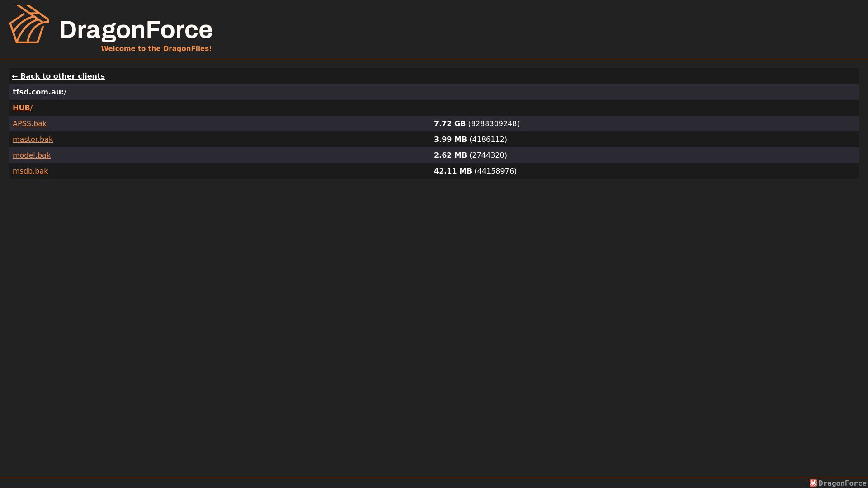Click the byte count (2744320)
Image resolution: width=868 pixels, height=488 pixels.
point(488,155)
